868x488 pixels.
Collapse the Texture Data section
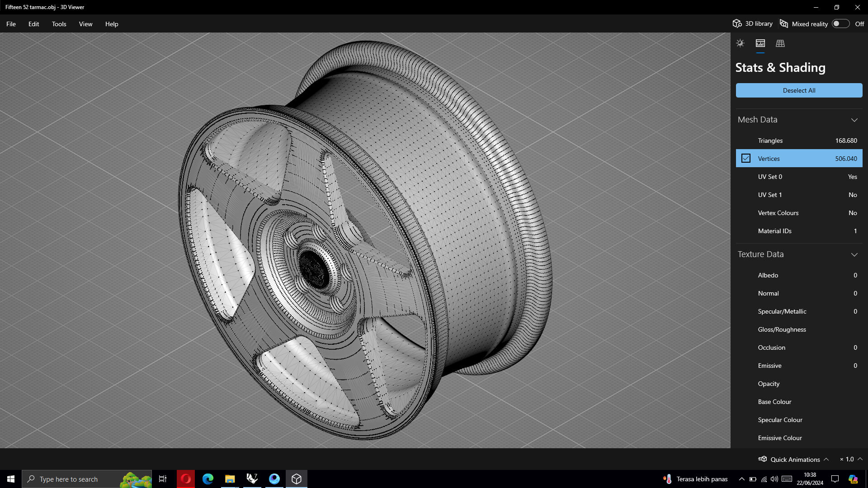(854, 254)
